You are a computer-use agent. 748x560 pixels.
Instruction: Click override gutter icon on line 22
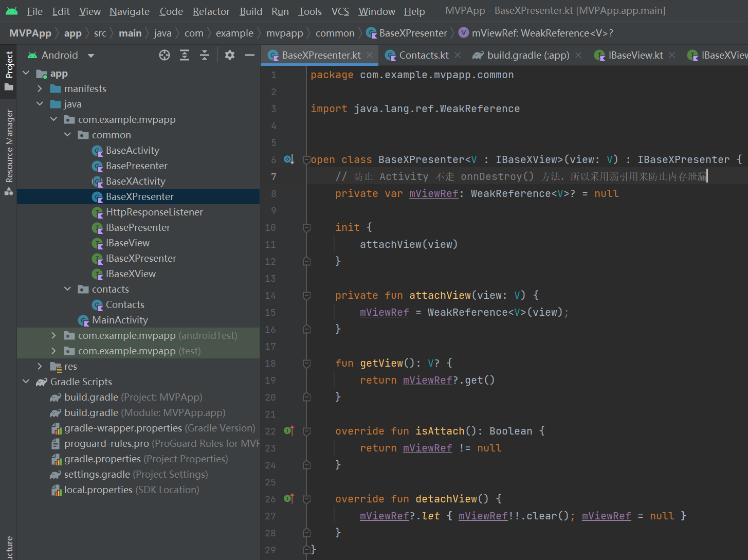click(x=289, y=431)
